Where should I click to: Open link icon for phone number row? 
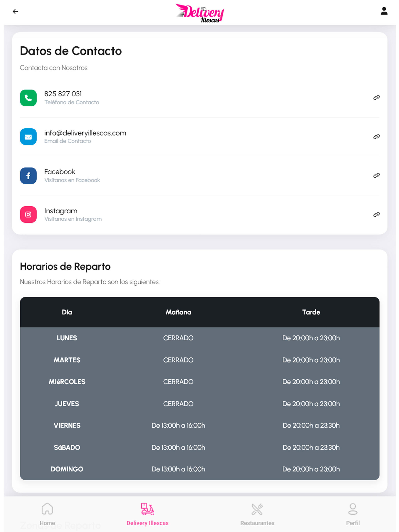(376, 98)
